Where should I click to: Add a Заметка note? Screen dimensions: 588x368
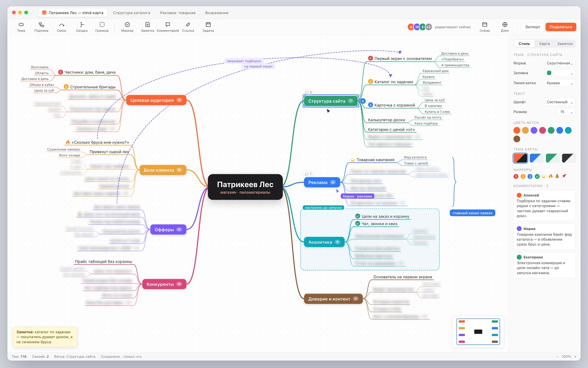[148, 27]
